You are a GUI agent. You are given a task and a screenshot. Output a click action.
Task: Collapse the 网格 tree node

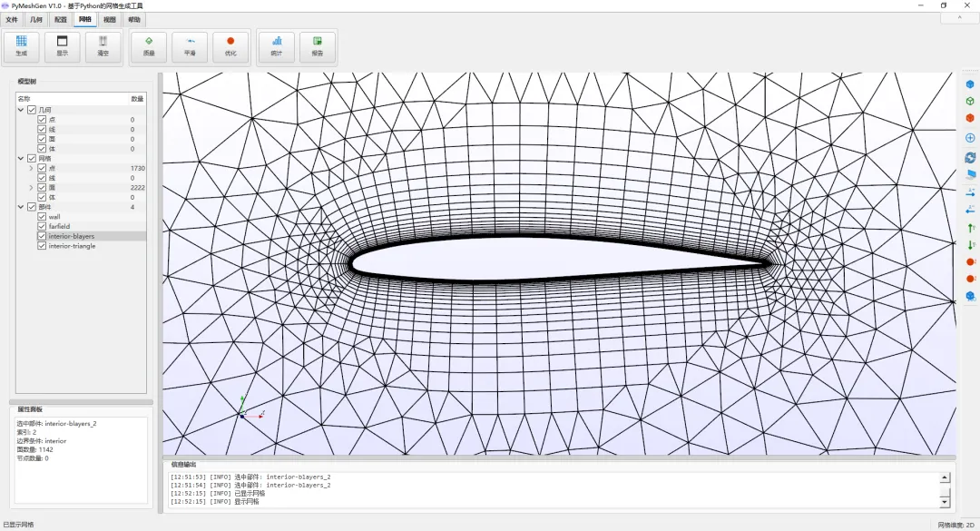pyautogui.click(x=21, y=158)
